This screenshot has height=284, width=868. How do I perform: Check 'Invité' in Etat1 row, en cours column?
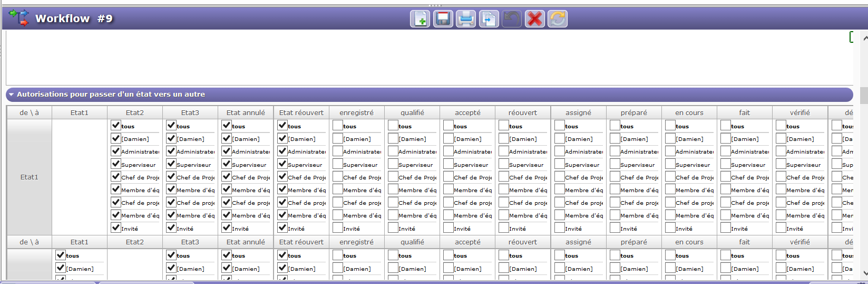point(670,228)
